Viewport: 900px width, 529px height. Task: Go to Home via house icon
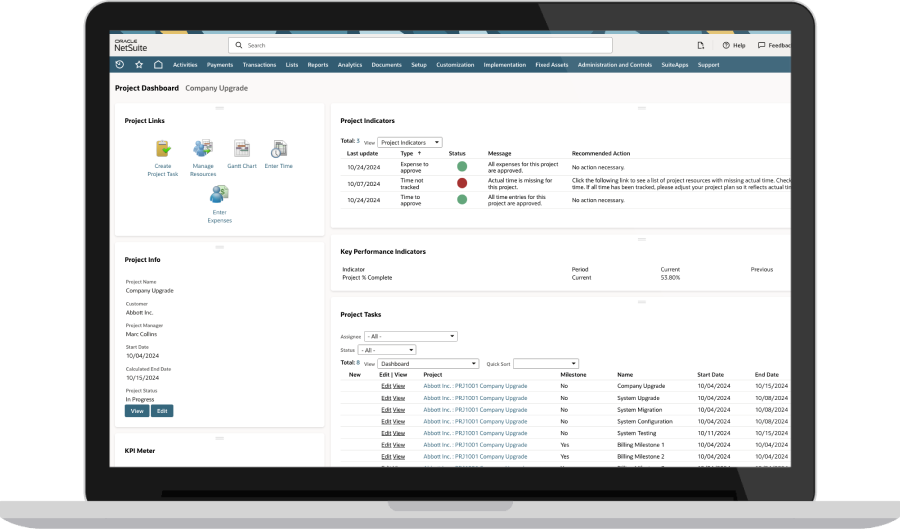tap(158, 65)
